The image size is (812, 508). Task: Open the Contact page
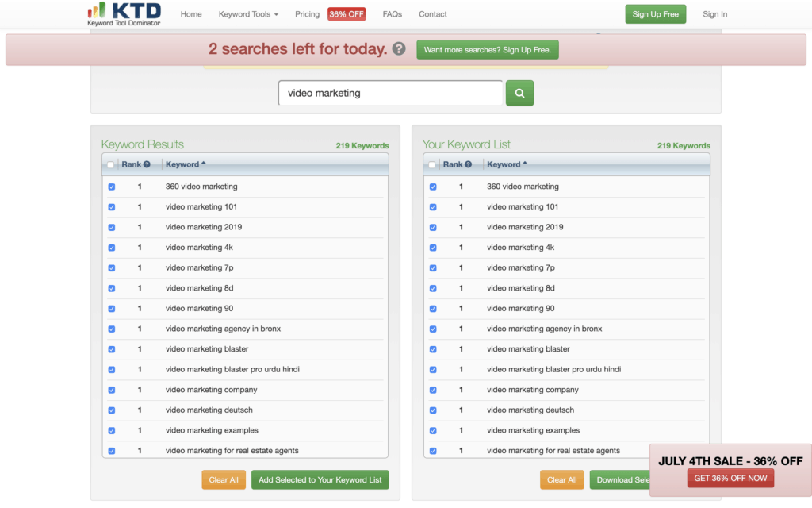point(432,14)
